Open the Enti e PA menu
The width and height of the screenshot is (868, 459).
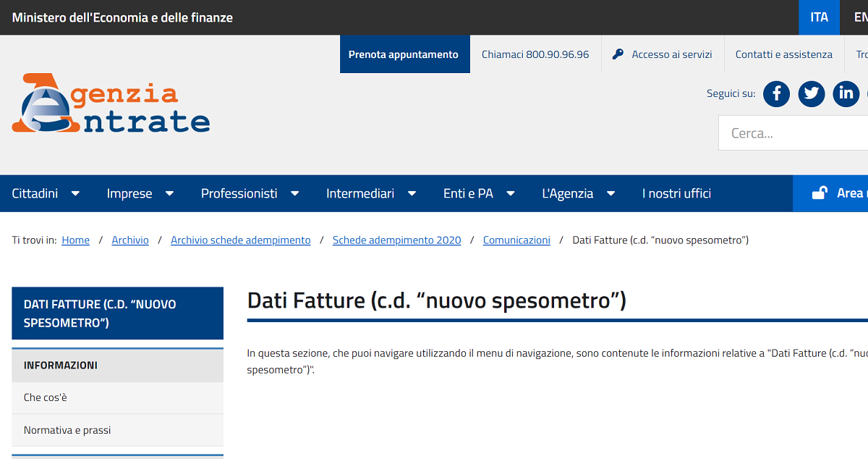[x=468, y=193]
